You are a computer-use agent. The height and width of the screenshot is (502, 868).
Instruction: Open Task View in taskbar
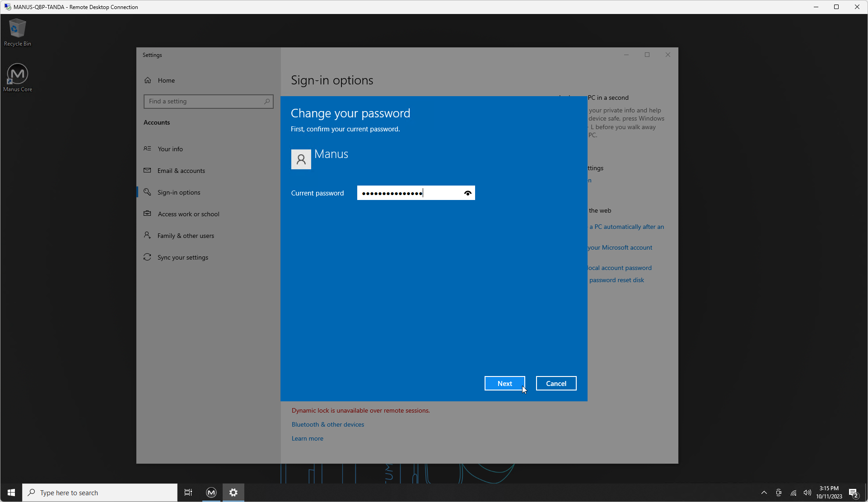pos(188,493)
